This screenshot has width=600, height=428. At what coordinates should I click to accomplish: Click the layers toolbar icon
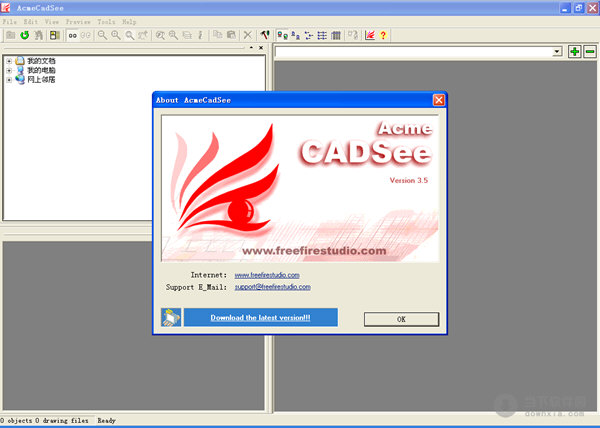[x=187, y=35]
